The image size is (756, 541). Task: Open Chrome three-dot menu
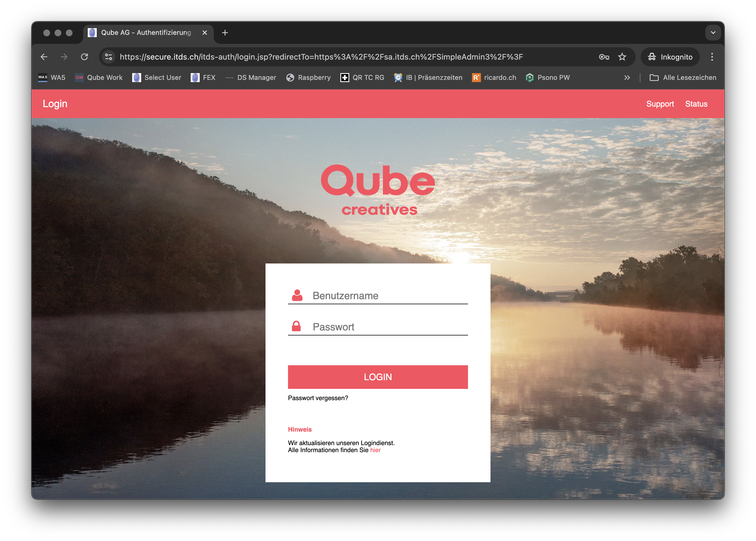tap(712, 57)
